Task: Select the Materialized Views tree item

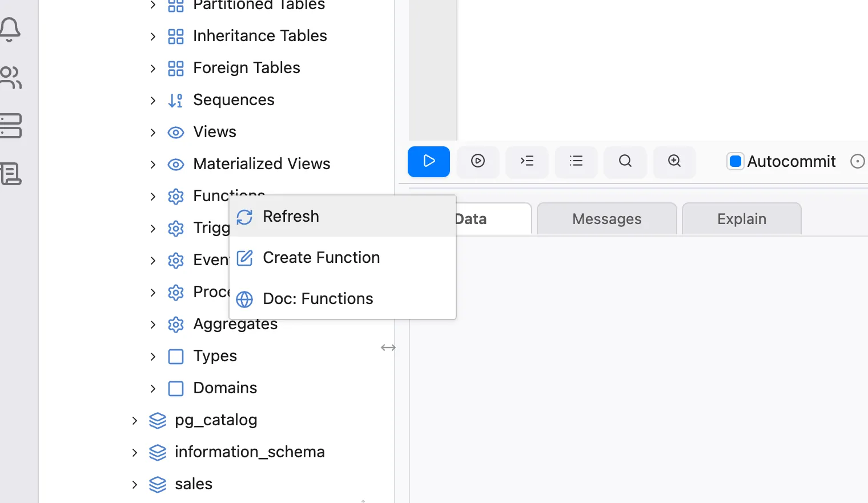Action: point(262,164)
